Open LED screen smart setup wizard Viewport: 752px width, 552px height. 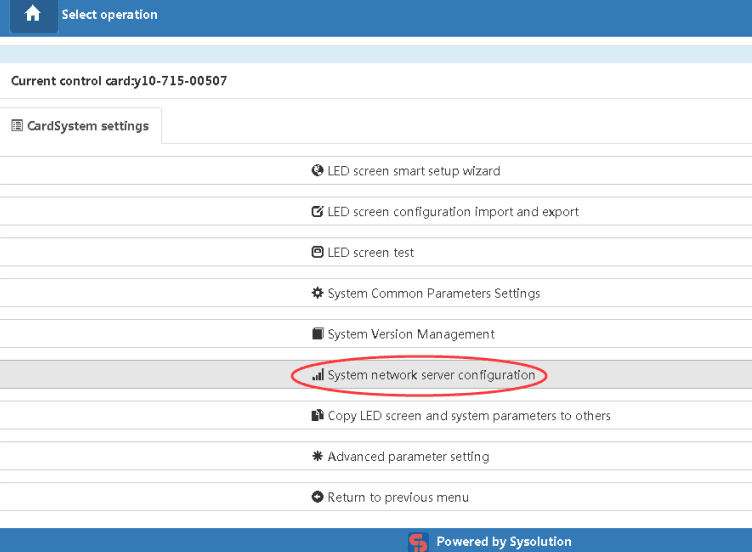[413, 171]
